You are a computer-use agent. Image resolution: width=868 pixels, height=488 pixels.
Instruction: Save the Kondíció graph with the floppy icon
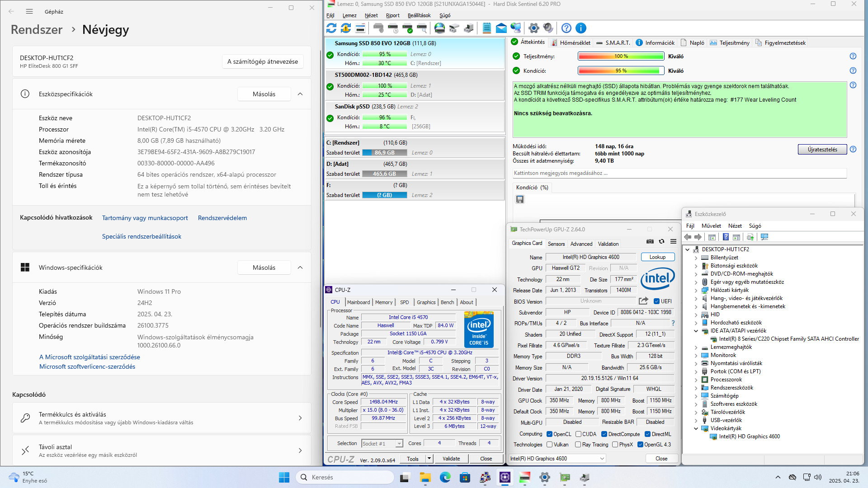pyautogui.click(x=520, y=199)
